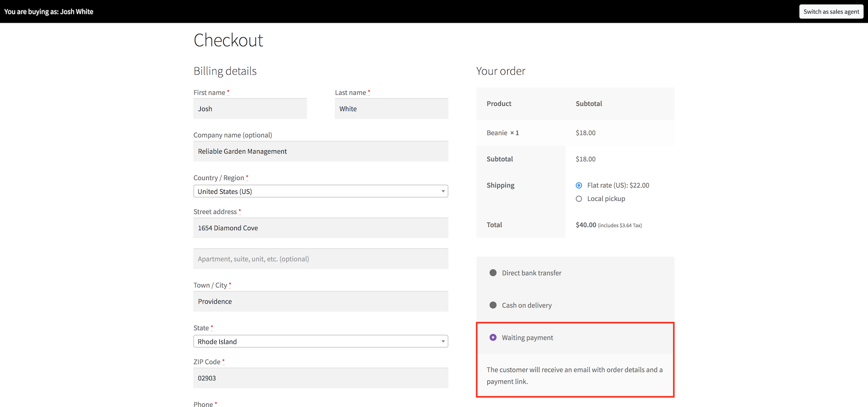Choose Cash on delivery payment
The width and height of the screenshot is (868, 407).
pyautogui.click(x=493, y=305)
